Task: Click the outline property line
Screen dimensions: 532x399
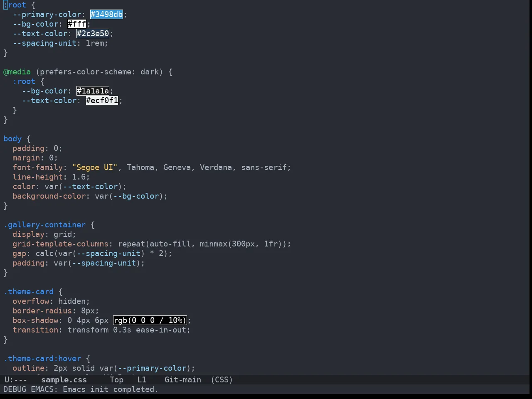Action: [x=103, y=368]
